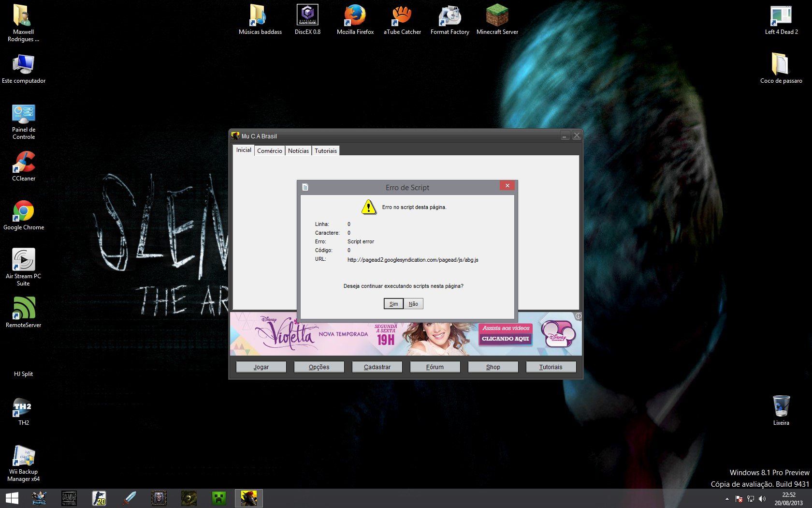Open Google Chrome desktop icon
The image size is (812, 508).
24,212
